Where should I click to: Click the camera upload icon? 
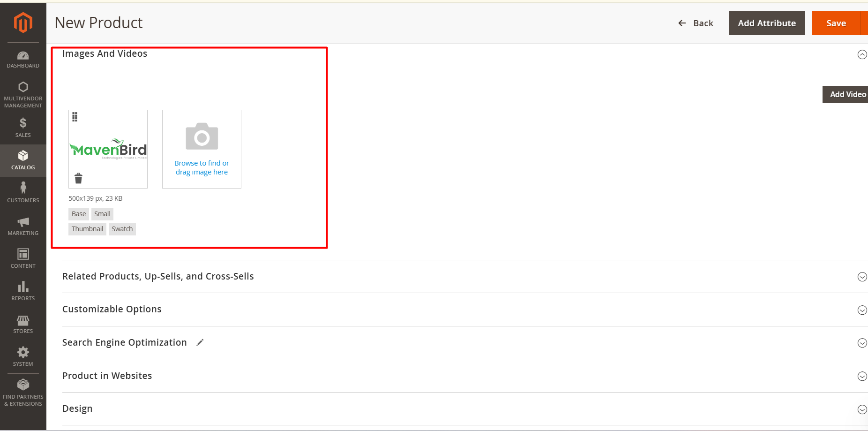[202, 136]
